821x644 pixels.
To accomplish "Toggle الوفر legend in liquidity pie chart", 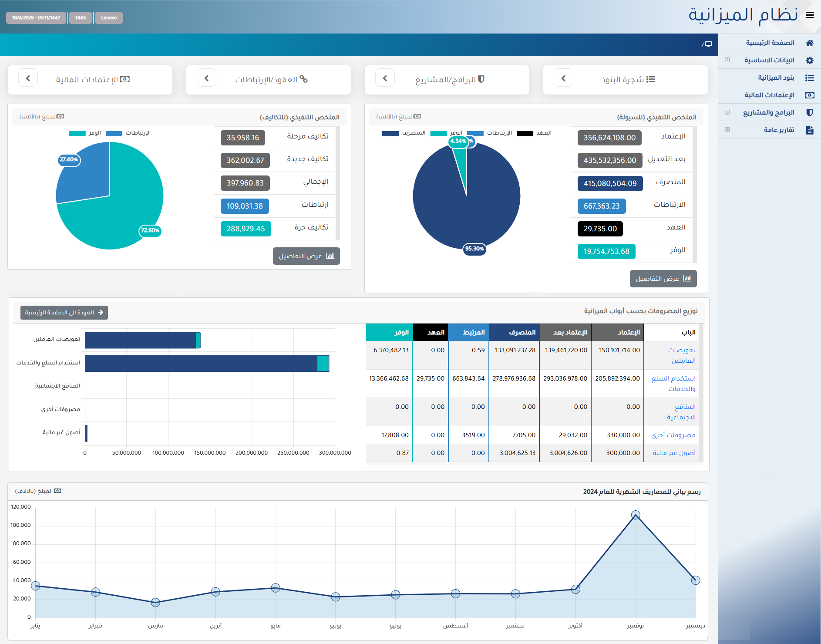I will click(446, 133).
